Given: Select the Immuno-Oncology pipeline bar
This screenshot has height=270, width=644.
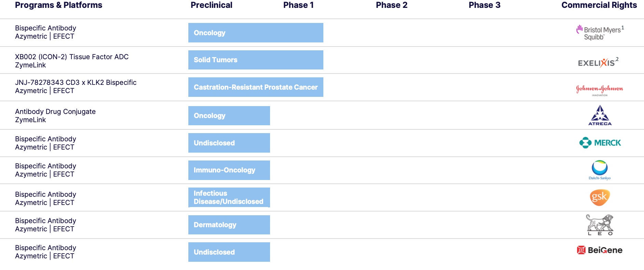Looking at the screenshot, I should (229, 170).
